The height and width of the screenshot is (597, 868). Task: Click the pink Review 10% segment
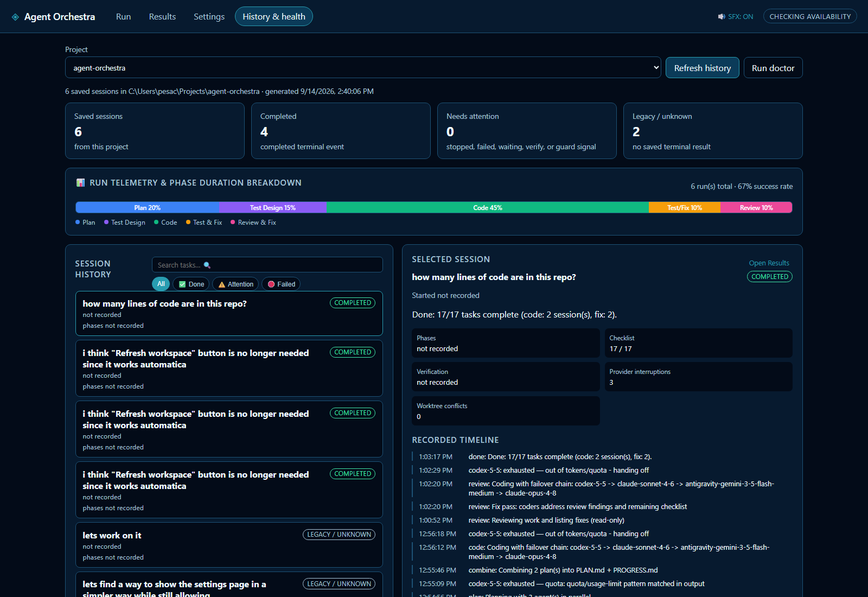click(756, 207)
